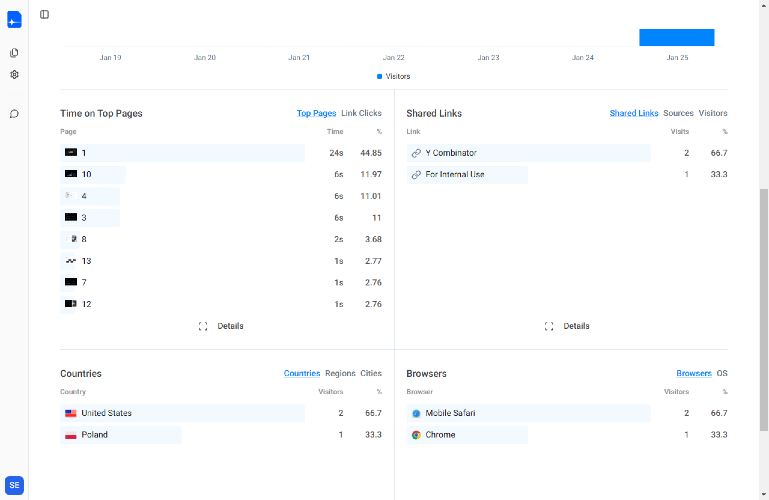Click the 3.68 percent value
769x500 pixels.
point(373,239)
